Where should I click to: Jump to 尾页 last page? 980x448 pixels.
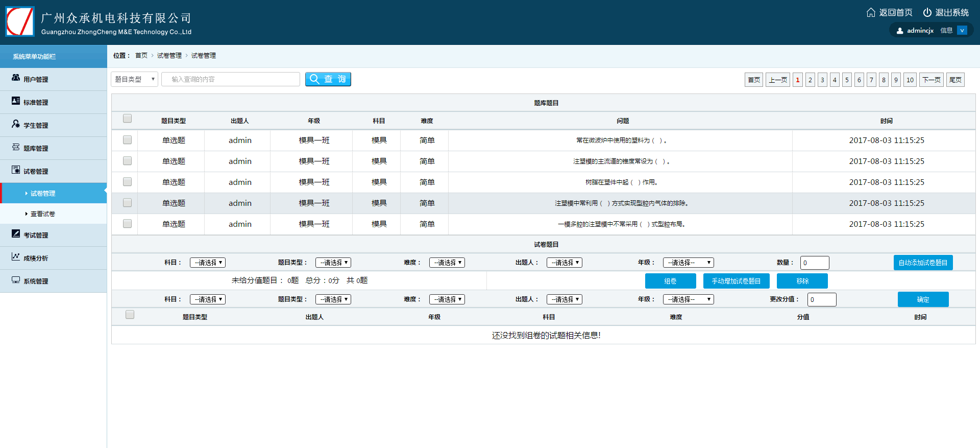pos(955,80)
